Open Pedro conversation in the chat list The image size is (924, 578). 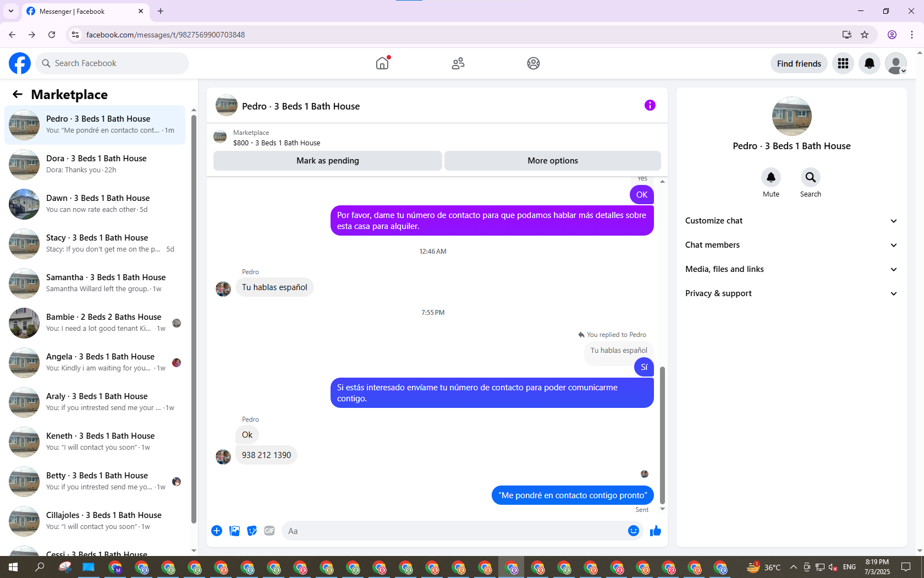(95, 125)
